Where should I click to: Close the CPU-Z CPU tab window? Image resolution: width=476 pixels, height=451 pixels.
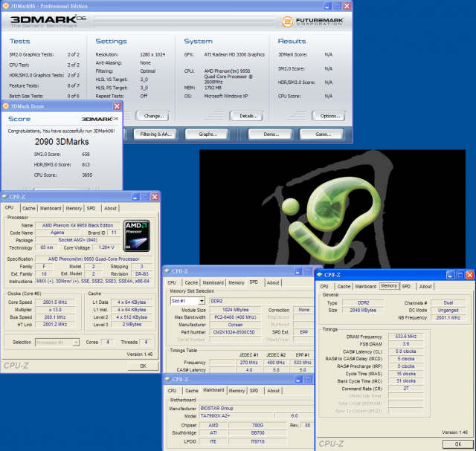pyautogui.click(x=155, y=197)
